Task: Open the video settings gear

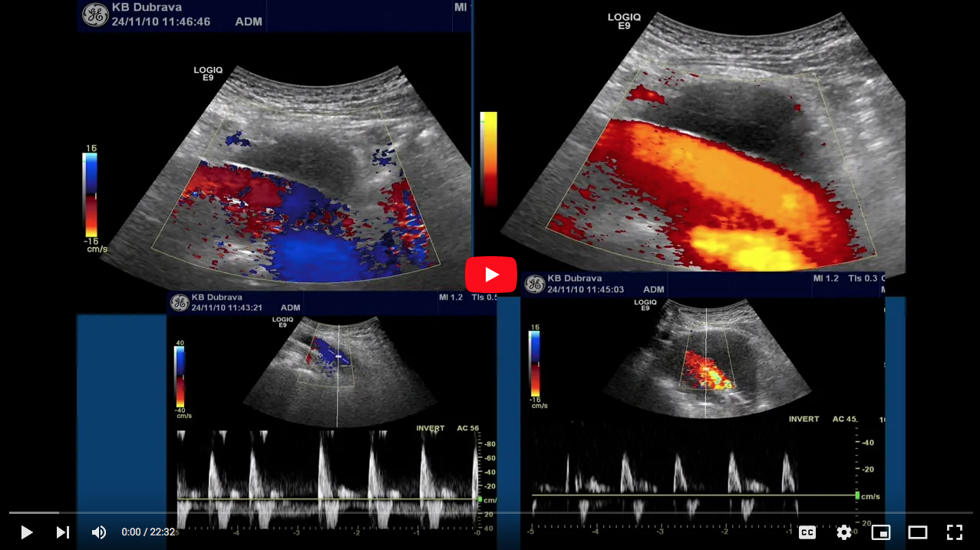Action: (x=843, y=532)
